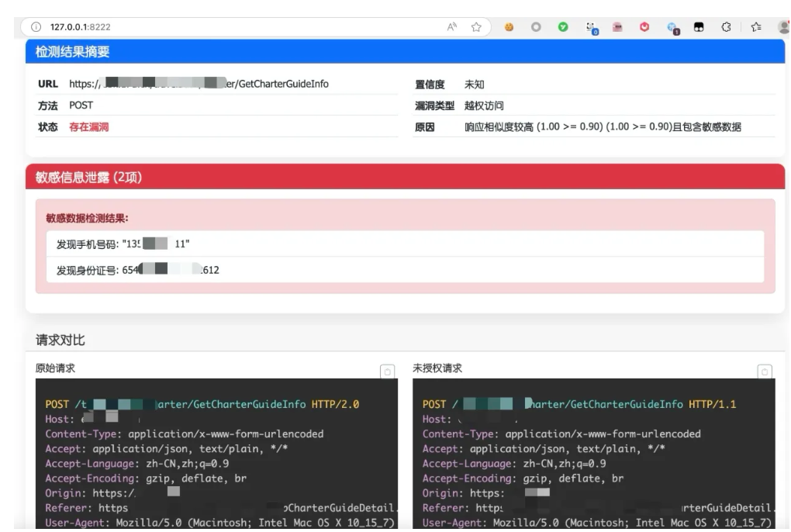Copy the unauthorized request (未授权请求) code
791x532 pixels.
point(764,371)
